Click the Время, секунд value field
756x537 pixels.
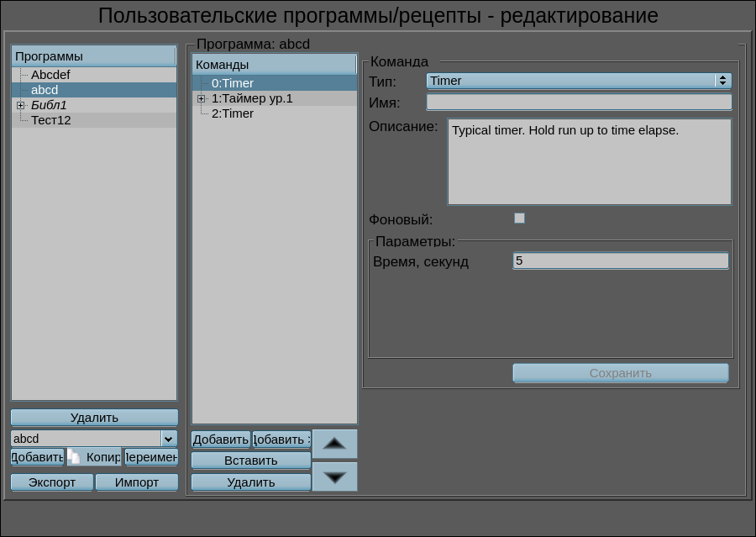point(620,261)
